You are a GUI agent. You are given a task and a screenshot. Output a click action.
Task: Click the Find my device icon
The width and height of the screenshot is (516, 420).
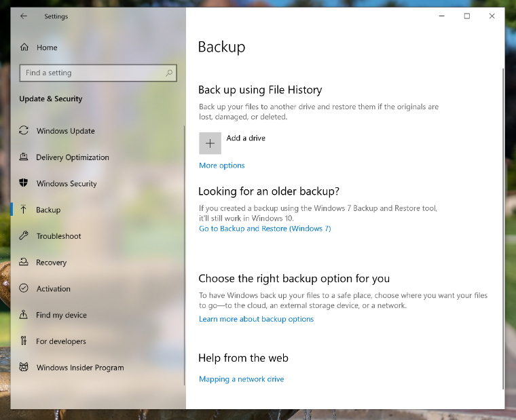point(24,314)
